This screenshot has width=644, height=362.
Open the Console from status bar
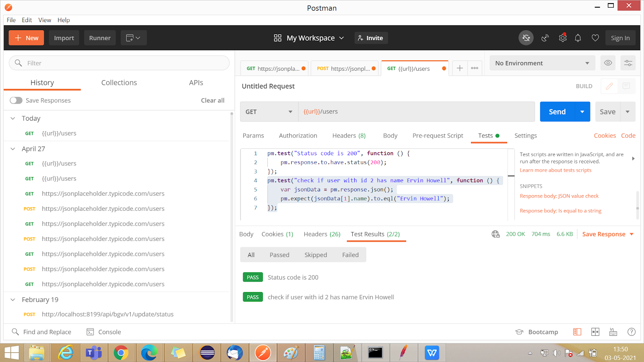pyautogui.click(x=104, y=332)
